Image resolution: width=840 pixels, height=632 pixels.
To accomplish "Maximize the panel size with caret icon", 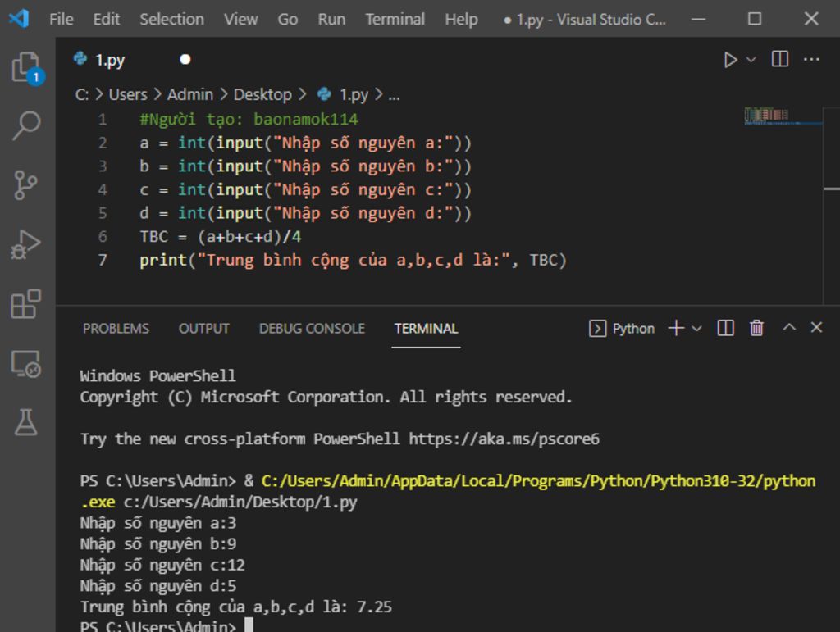I will (x=789, y=326).
